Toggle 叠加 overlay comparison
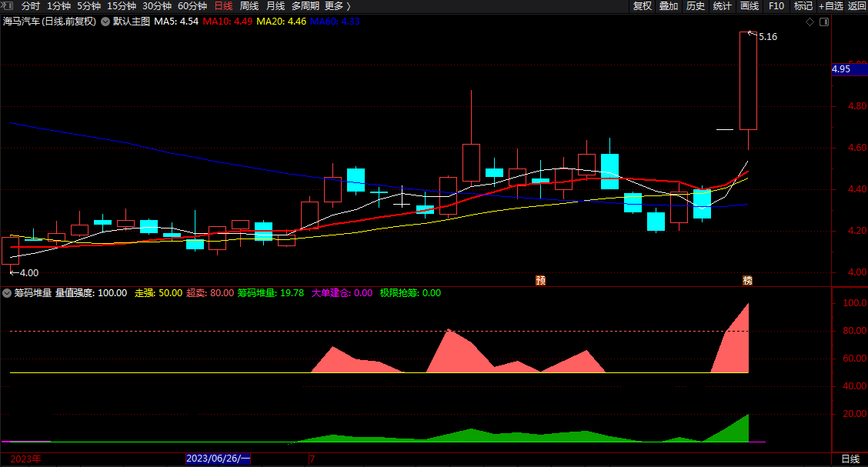The image size is (868, 467). pos(669,6)
